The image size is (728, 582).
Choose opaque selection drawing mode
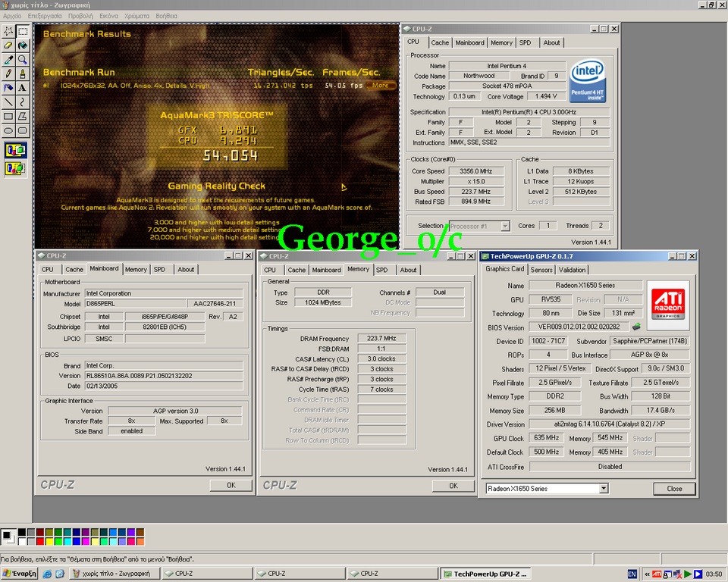15,150
